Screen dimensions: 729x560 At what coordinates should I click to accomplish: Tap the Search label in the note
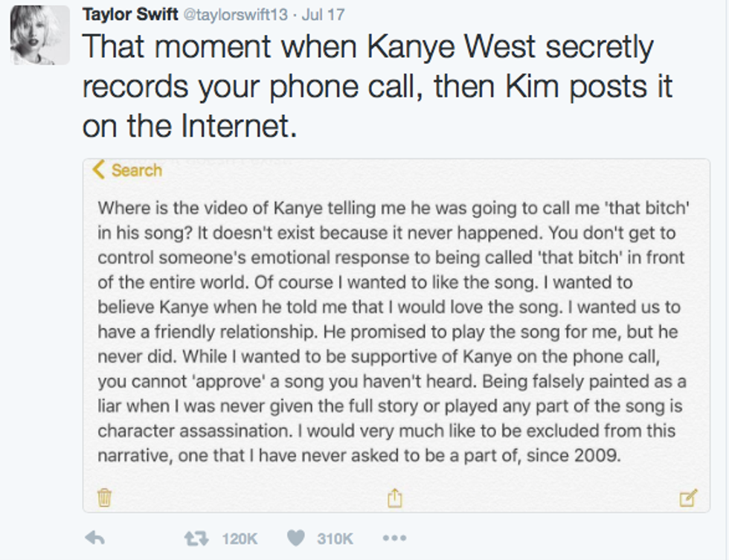click(x=136, y=170)
